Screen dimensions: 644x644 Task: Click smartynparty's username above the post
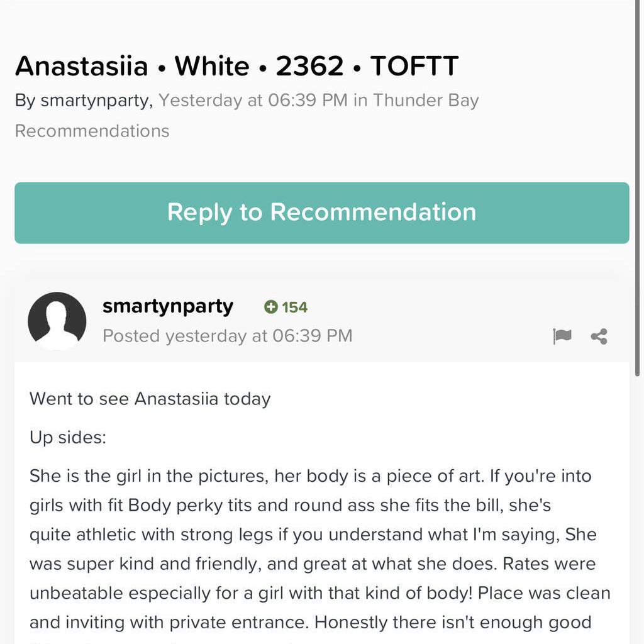(x=168, y=306)
